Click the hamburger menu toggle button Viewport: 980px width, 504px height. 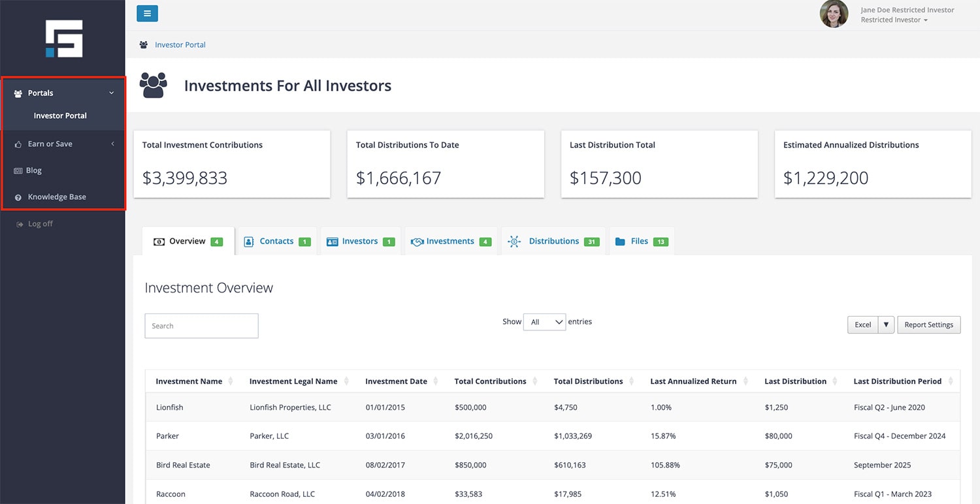(147, 13)
